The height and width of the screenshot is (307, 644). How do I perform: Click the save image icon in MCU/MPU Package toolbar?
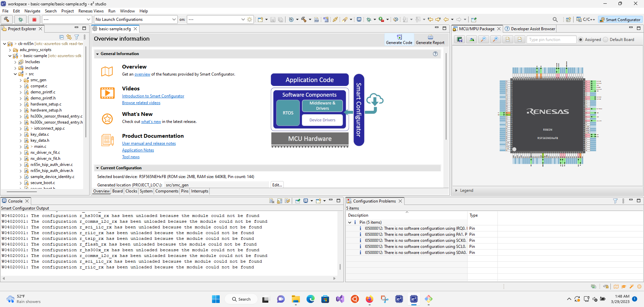(460, 40)
